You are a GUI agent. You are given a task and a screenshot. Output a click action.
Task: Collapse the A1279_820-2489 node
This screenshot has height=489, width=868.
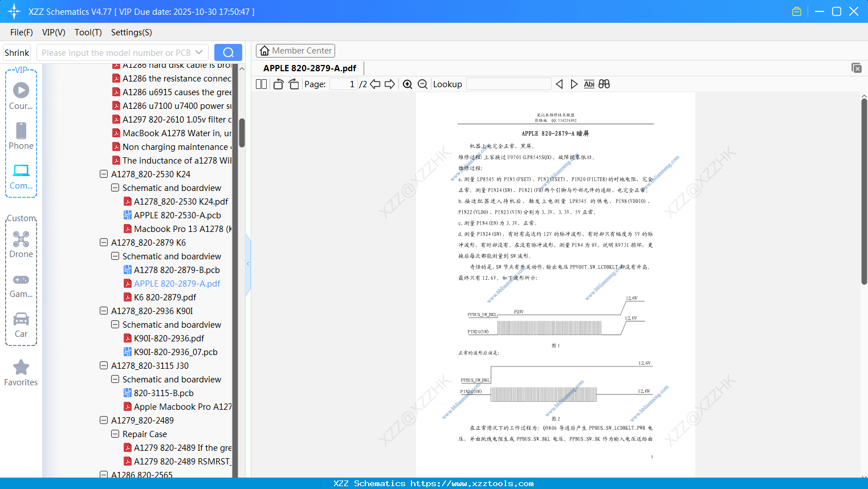104,420
